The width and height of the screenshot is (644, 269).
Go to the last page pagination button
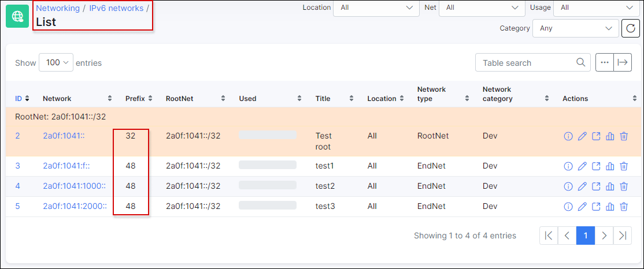tap(622, 236)
